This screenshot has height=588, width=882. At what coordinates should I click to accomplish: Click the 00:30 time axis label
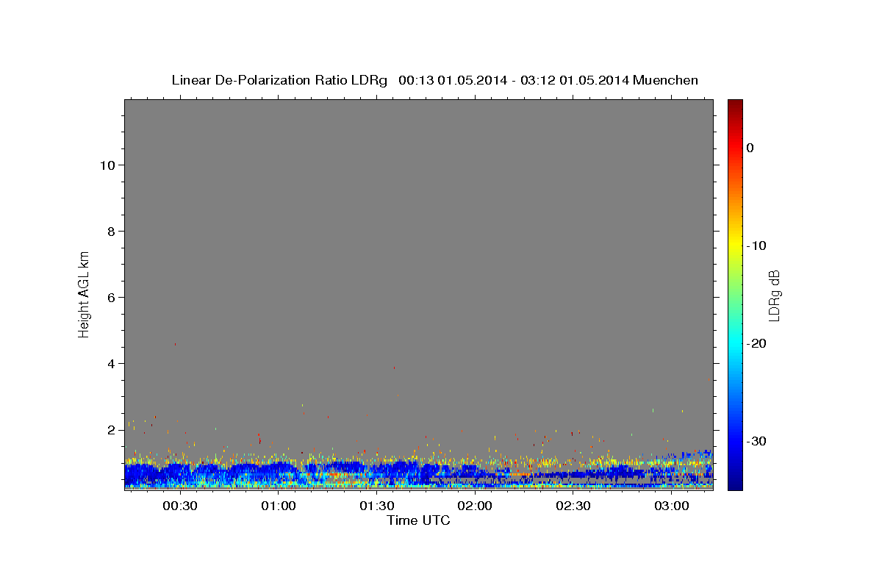[x=180, y=506]
